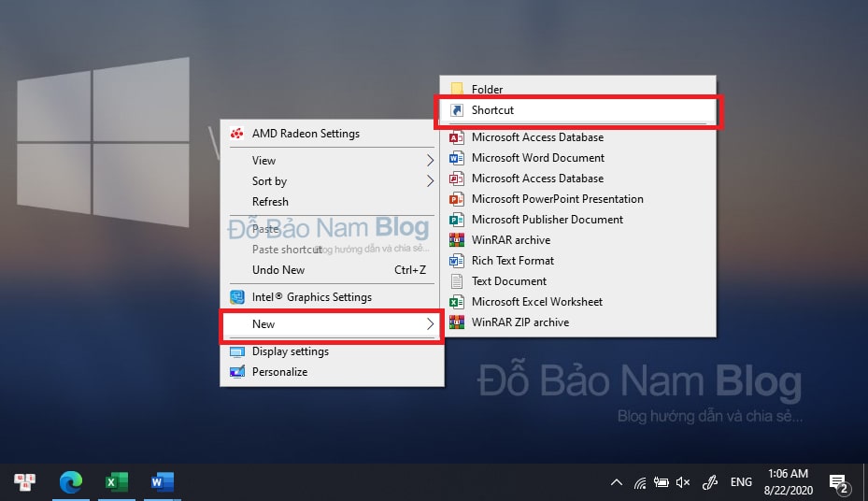Viewport: 868px width, 501px height.
Task: Click the muted volume tray icon
Action: pos(683,482)
